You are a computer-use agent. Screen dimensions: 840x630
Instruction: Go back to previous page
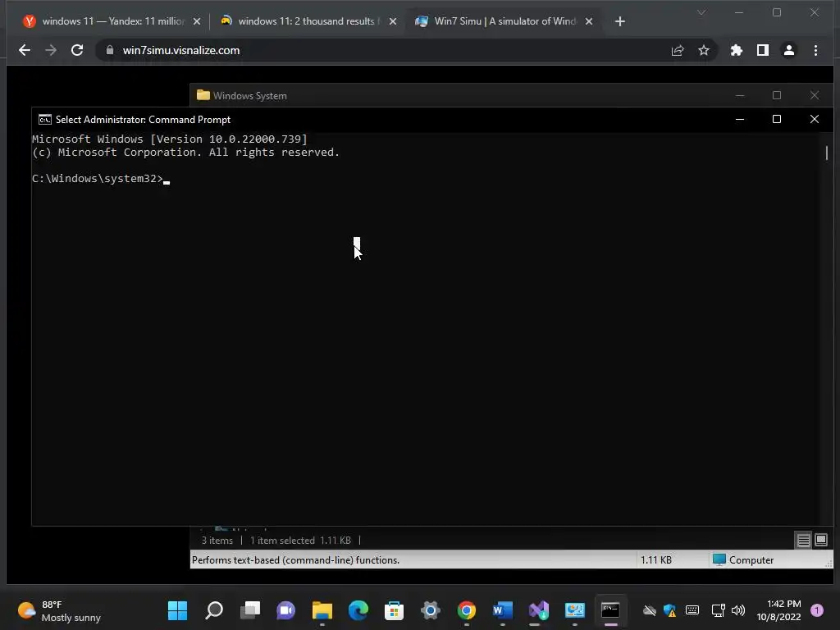tap(24, 50)
